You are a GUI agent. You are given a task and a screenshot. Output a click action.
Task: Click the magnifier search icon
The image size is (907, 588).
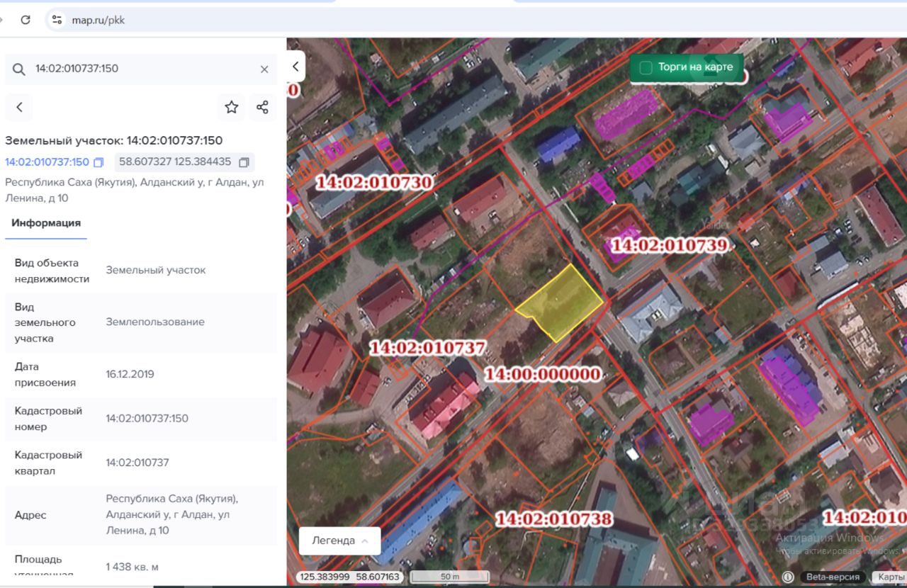tap(19, 69)
